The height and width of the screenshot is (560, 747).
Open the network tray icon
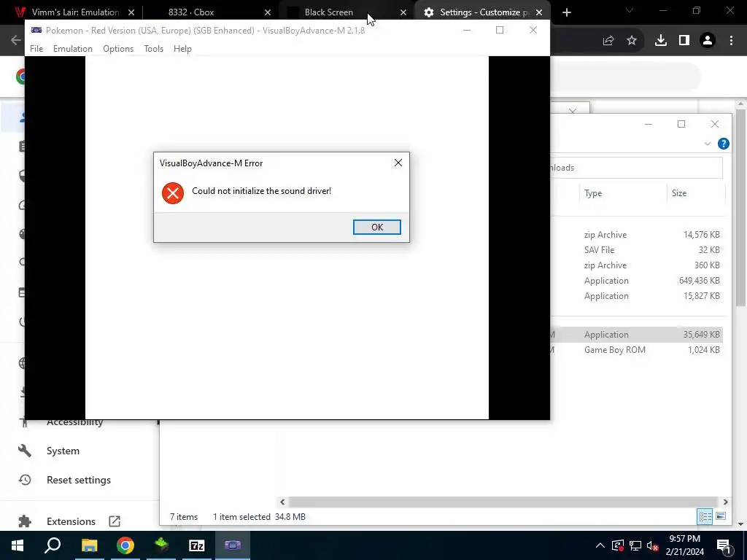coord(635,545)
